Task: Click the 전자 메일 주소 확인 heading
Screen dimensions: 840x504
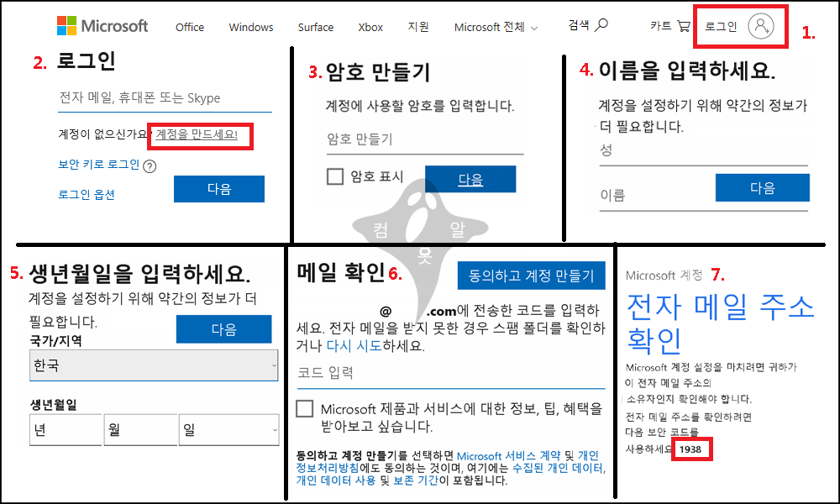Action: click(x=721, y=323)
